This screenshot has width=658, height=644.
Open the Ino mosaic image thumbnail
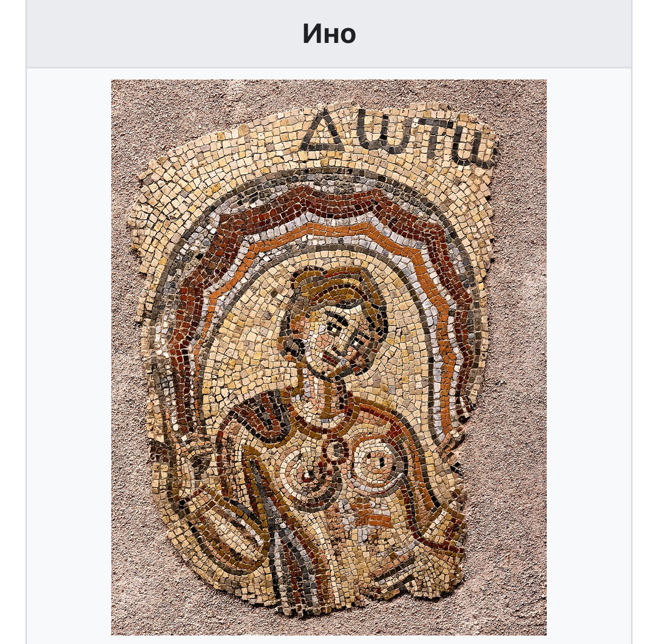coord(328,357)
